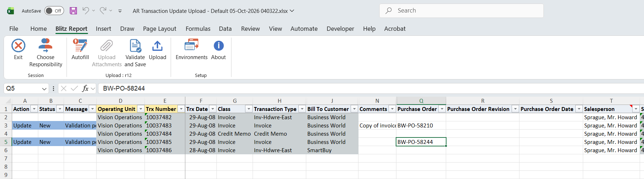
Task: Click the Insert Function fx icon
Action: click(x=85, y=88)
